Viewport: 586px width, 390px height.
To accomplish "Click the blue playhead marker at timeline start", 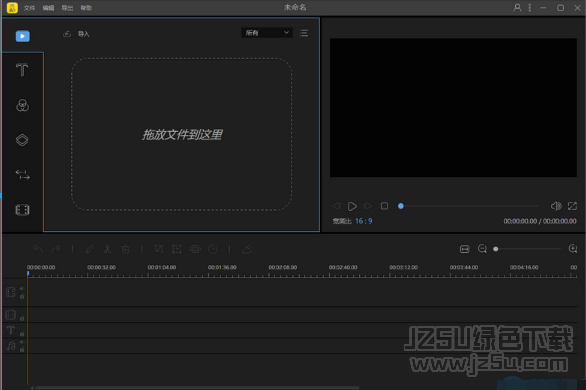I will tap(28, 274).
